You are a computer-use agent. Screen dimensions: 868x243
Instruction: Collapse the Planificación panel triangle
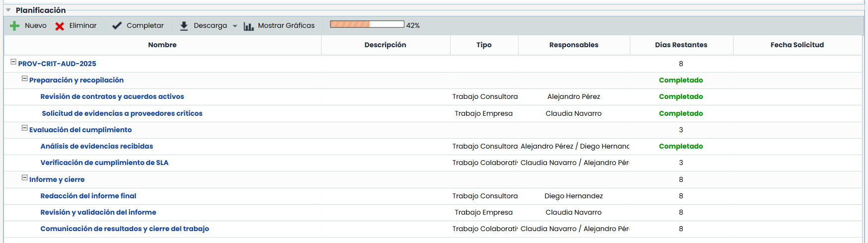point(8,10)
